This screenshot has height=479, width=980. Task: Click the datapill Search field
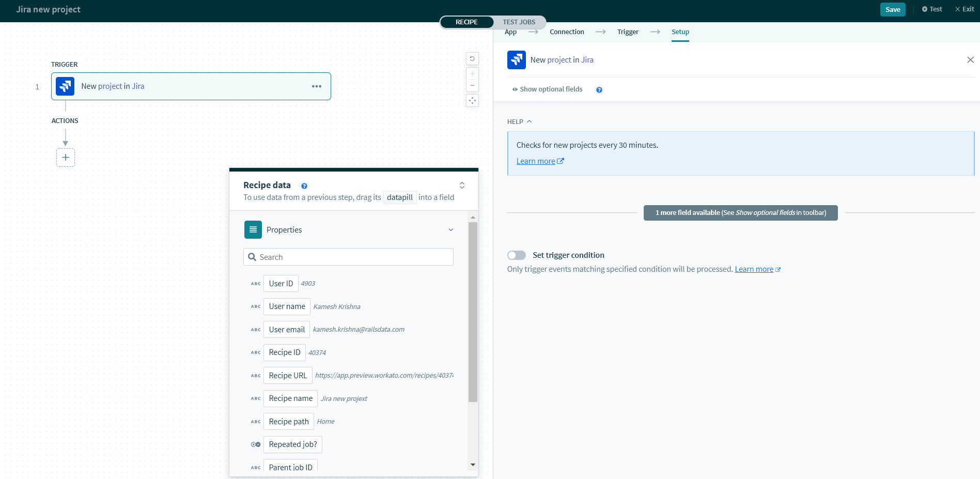(x=348, y=257)
